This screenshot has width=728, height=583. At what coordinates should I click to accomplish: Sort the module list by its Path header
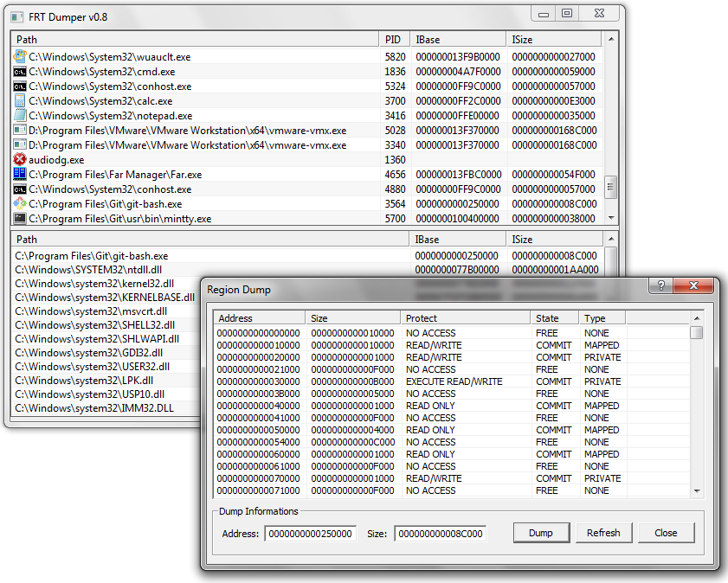[x=209, y=240]
